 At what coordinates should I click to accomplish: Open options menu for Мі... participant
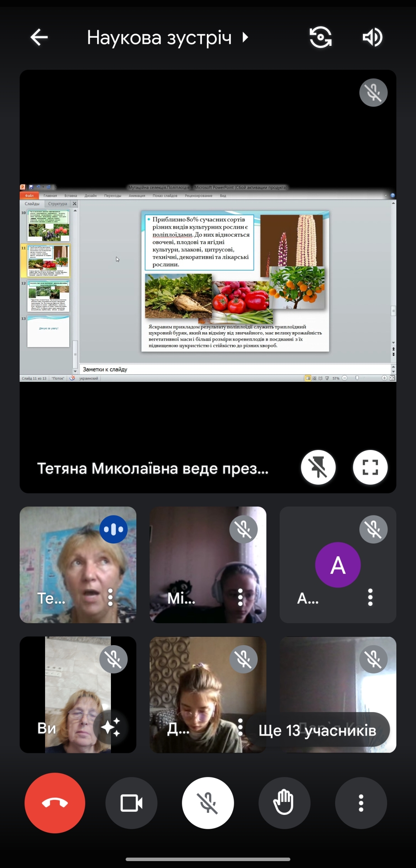click(240, 597)
